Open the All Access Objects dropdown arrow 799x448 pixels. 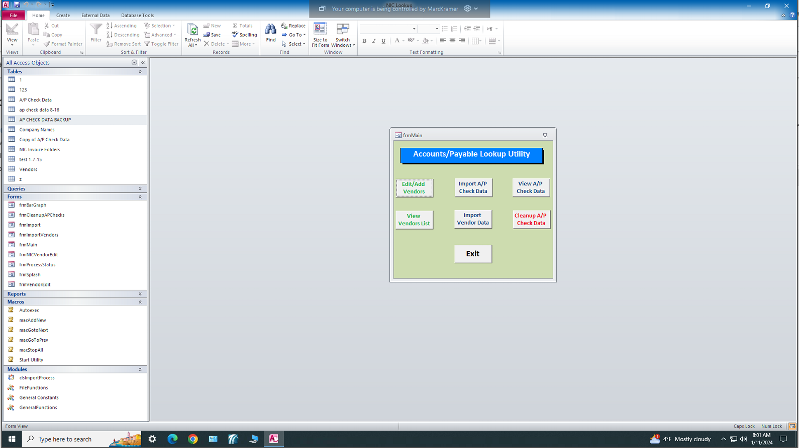pos(135,63)
